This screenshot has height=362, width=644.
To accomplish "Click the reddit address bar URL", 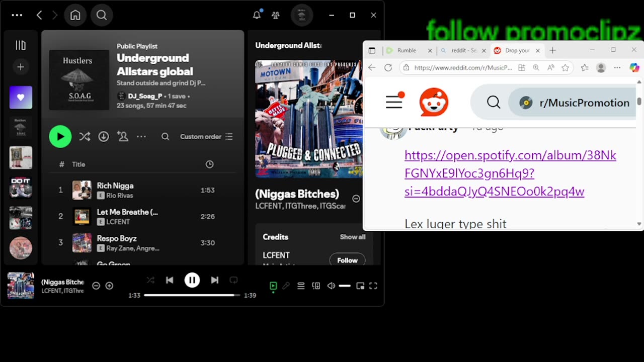I will [x=463, y=67].
